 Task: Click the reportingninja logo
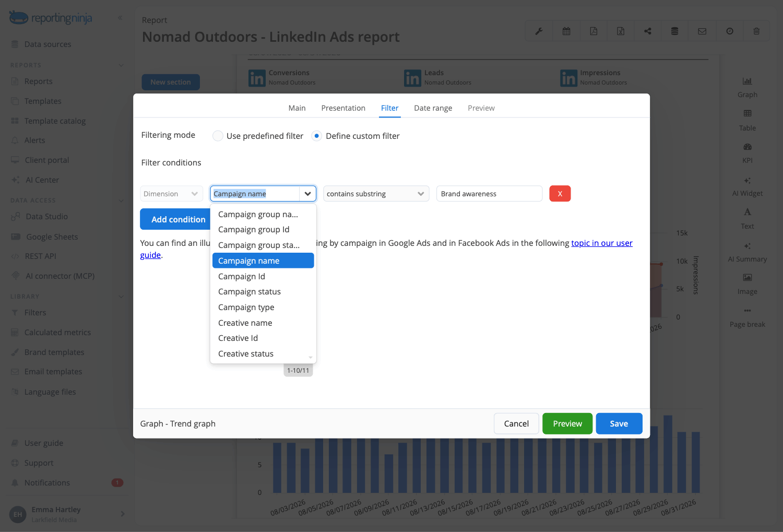51,18
